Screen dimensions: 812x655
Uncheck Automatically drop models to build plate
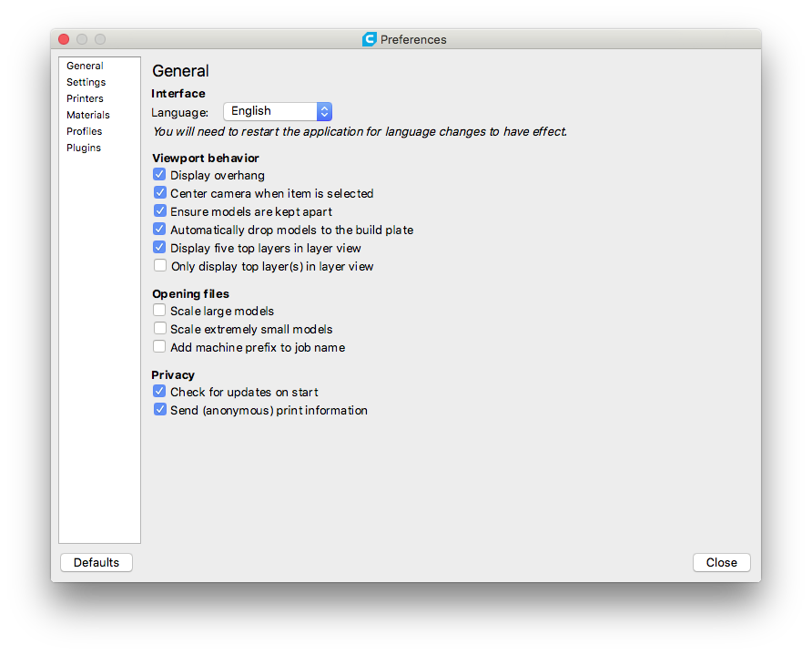point(160,230)
